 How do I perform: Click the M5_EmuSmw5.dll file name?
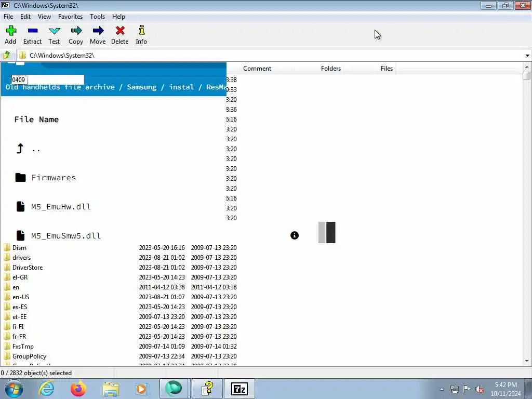66,235
